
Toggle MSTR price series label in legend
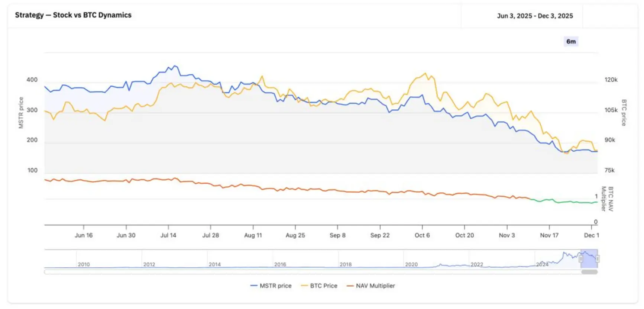pos(275,286)
